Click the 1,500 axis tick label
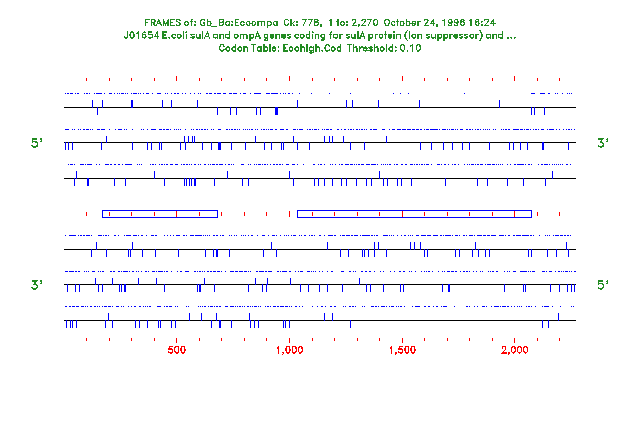This screenshot has height=428, width=640. tap(402, 350)
